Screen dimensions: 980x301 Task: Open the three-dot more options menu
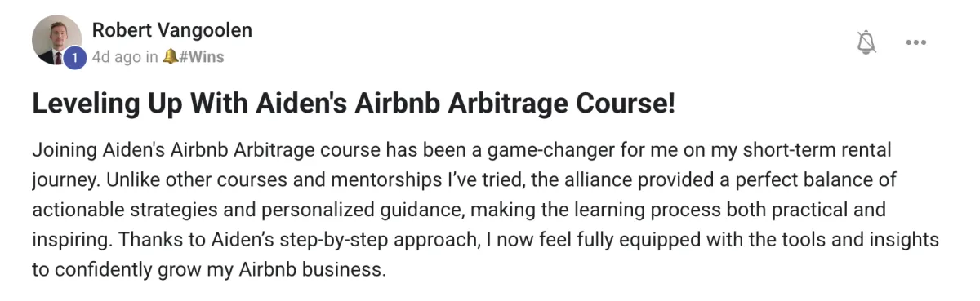tap(915, 42)
